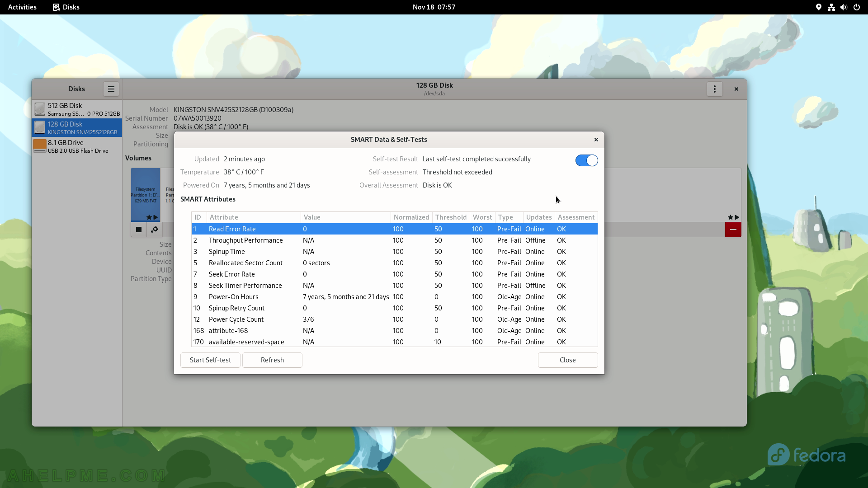
Task: Click the volume icon in top bar
Action: pyautogui.click(x=844, y=7)
